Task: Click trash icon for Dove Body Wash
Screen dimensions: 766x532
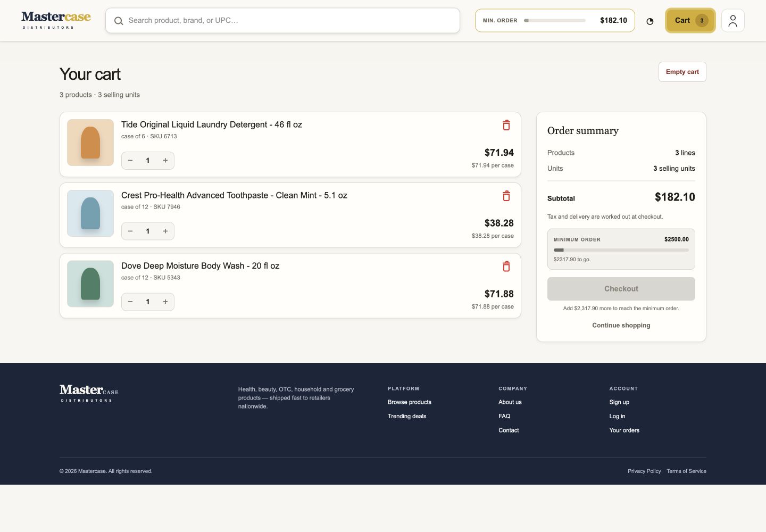Action: [x=506, y=267]
